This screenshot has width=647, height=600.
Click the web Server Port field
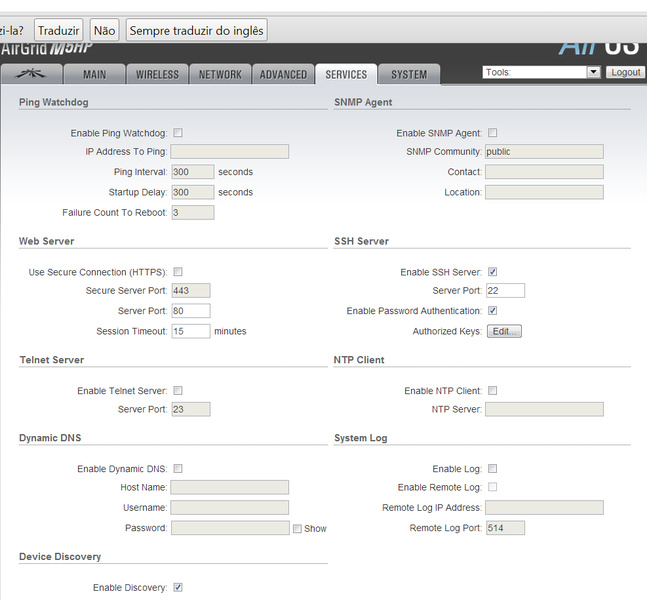point(190,311)
